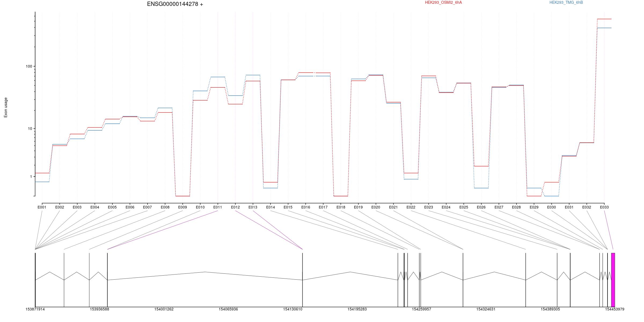
Task: Click exon label E012
Action: [235, 207]
